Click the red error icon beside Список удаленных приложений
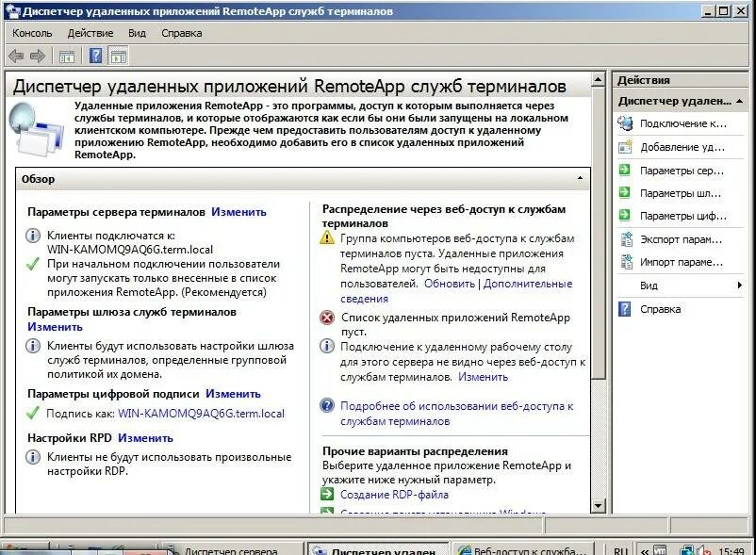Image resolution: width=756 pixels, height=555 pixels. point(327,318)
